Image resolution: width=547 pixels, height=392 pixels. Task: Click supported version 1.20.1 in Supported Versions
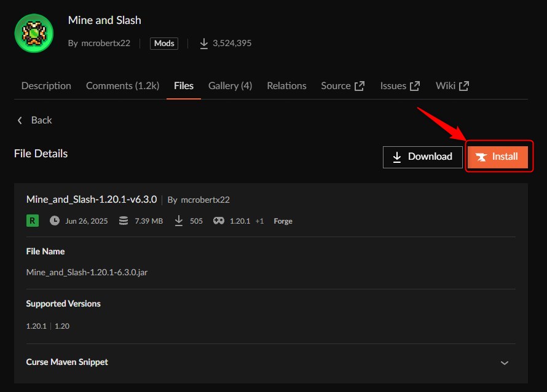coord(36,326)
